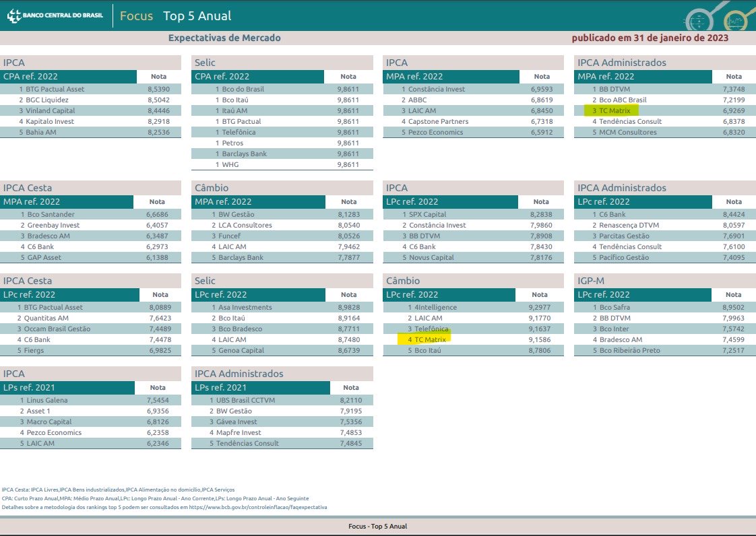Open the faqexpectativa URL in the footnote
The height and width of the screenshot is (536, 756).
point(258,507)
